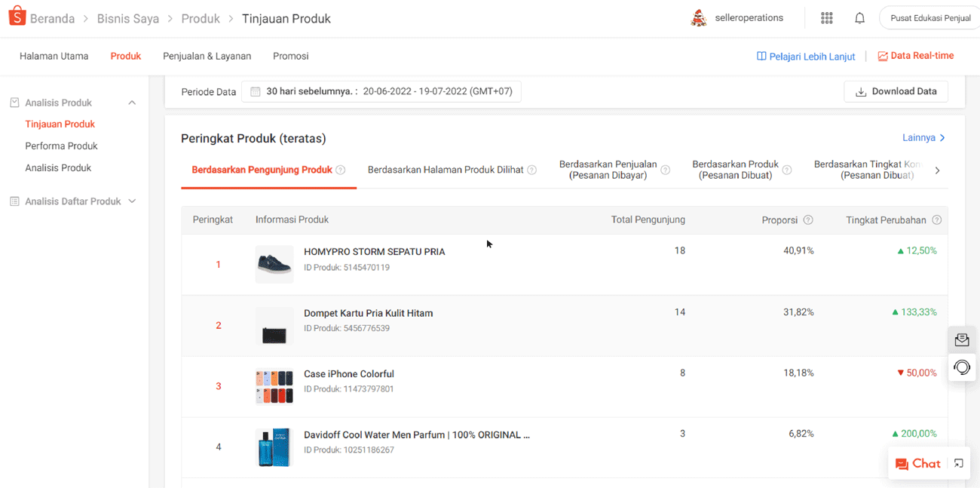Open the Periode Data date range picker
The image size is (980, 488).
point(381,91)
